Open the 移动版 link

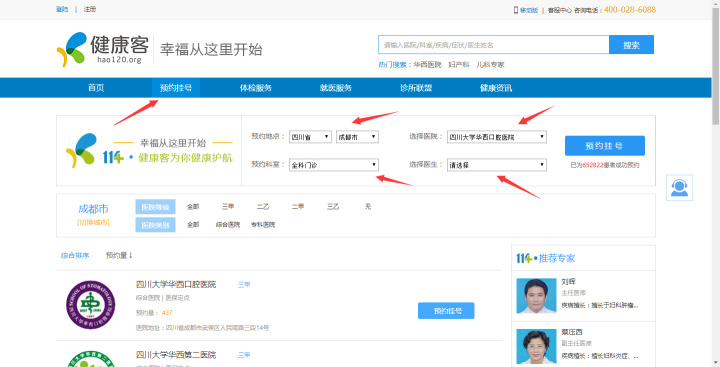coord(529,10)
